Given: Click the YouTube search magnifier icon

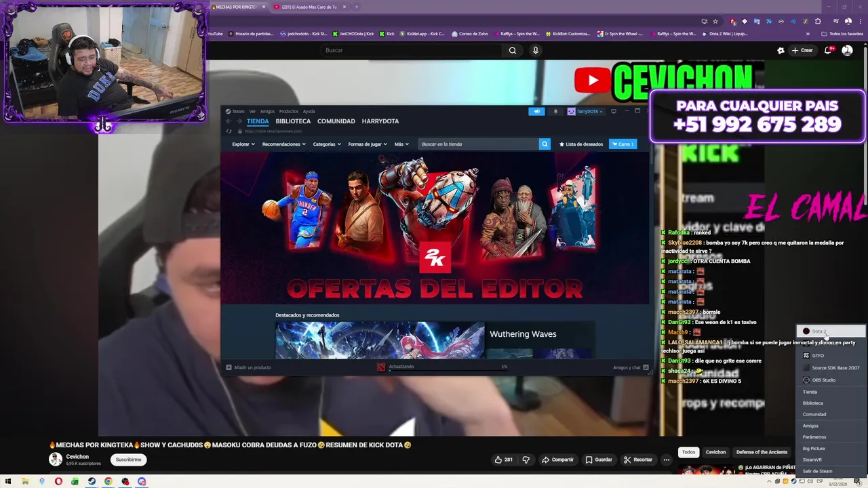Looking at the screenshot, I should 513,50.
